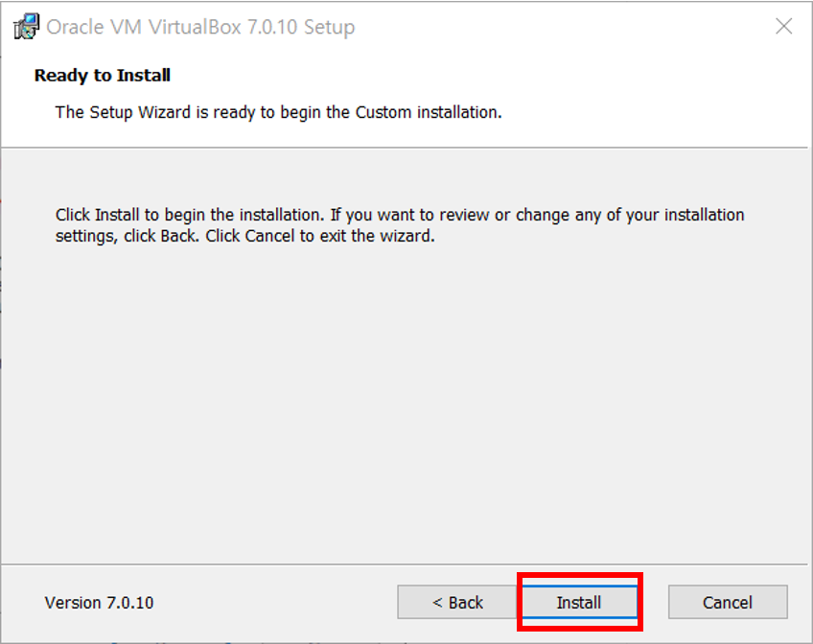This screenshot has width=813, height=644.
Task: Go to previous step with Back button
Action: point(457,602)
